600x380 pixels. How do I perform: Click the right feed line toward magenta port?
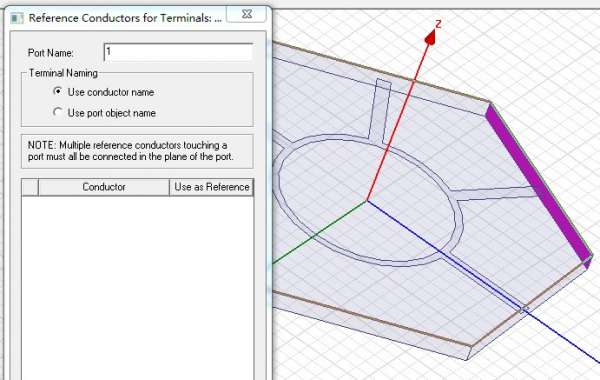click(x=494, y=193)
